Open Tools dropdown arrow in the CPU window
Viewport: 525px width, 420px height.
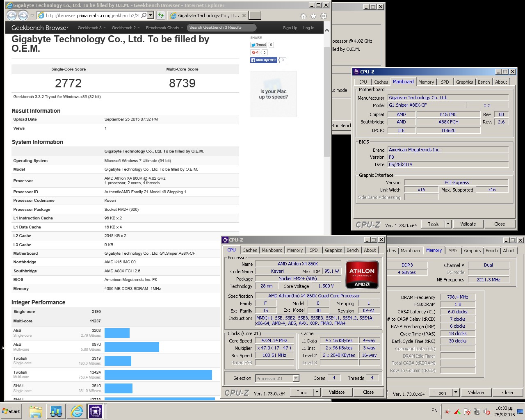(317, 392)
